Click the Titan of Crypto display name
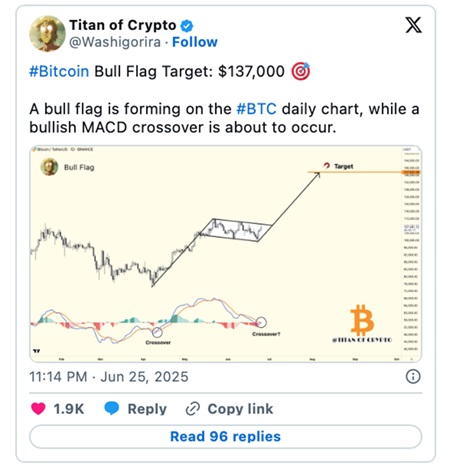 (123, 25)
